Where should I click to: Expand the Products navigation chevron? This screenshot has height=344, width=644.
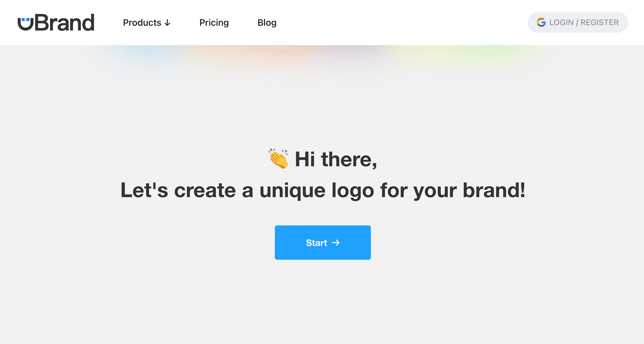click(167, 23)
